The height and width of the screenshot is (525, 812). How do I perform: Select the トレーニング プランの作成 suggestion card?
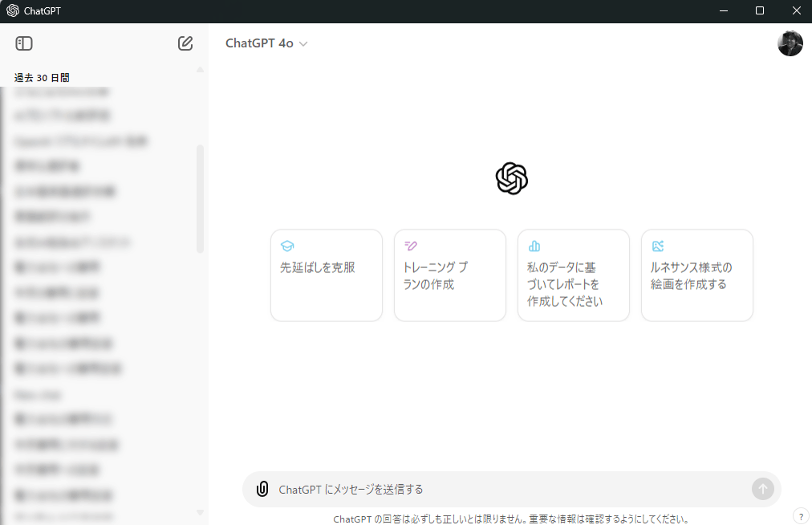(450, 275)
